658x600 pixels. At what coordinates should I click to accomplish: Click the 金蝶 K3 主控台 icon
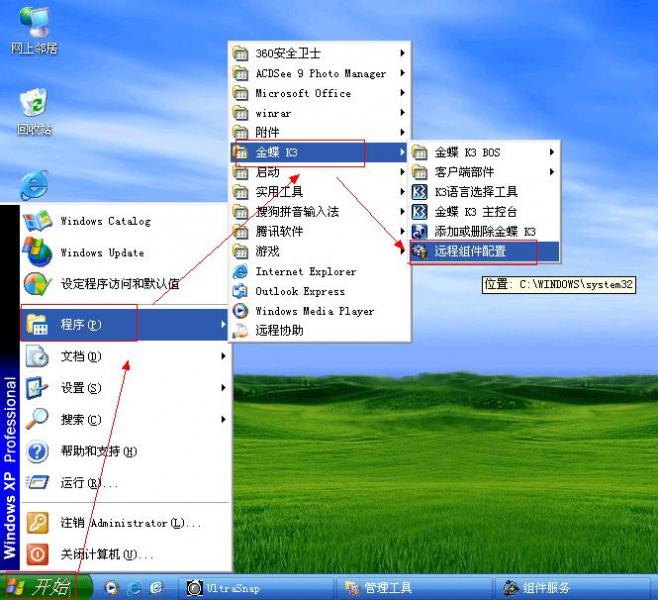(419, 211)
